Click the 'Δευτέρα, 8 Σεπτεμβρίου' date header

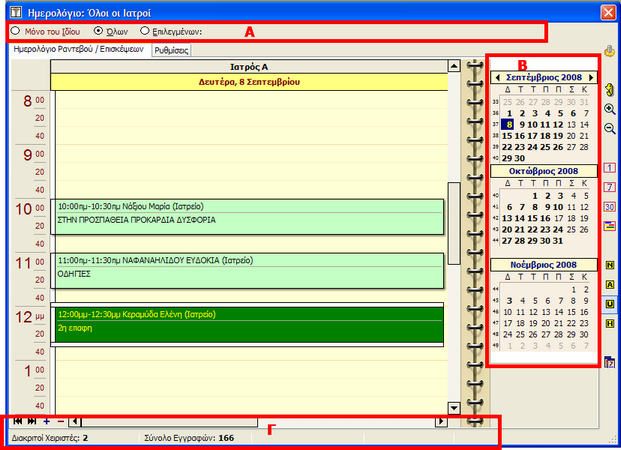249,82
